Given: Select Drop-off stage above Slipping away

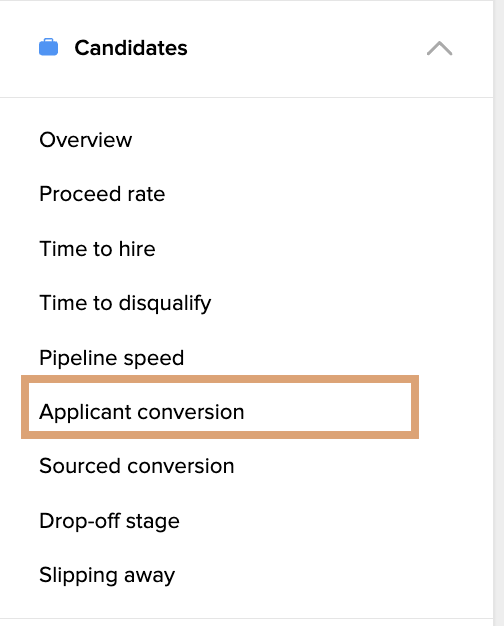Looking at the screenshot, I should (x=109, y=521).
